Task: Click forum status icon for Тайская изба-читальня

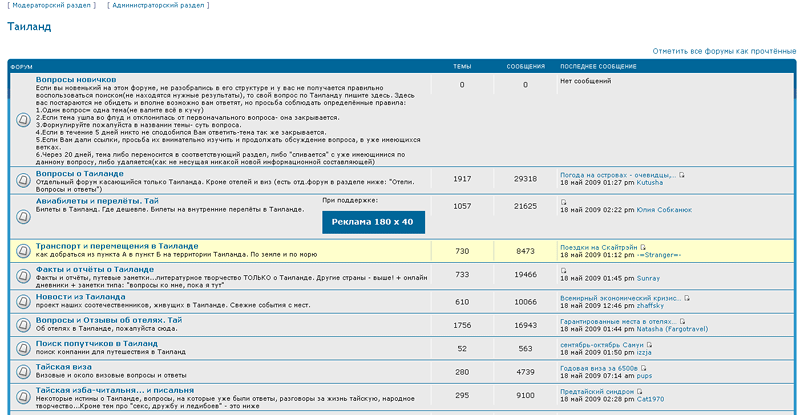Action: pos(23,396)
